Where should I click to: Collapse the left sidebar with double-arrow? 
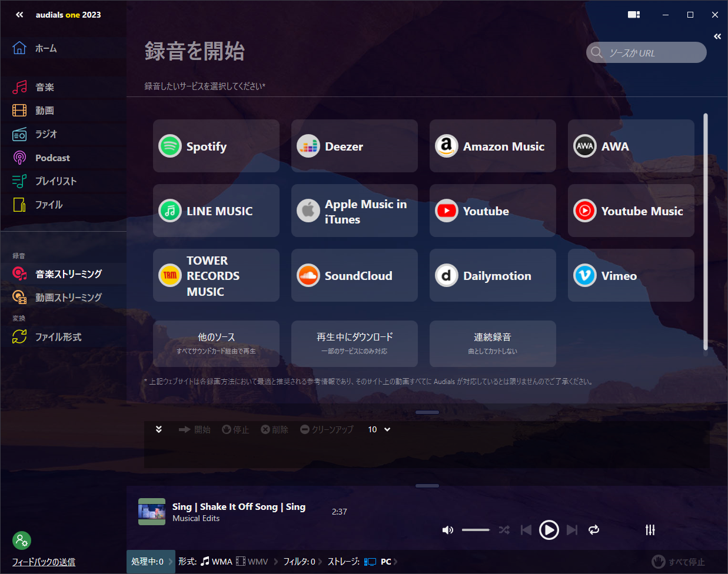[19, 15]
